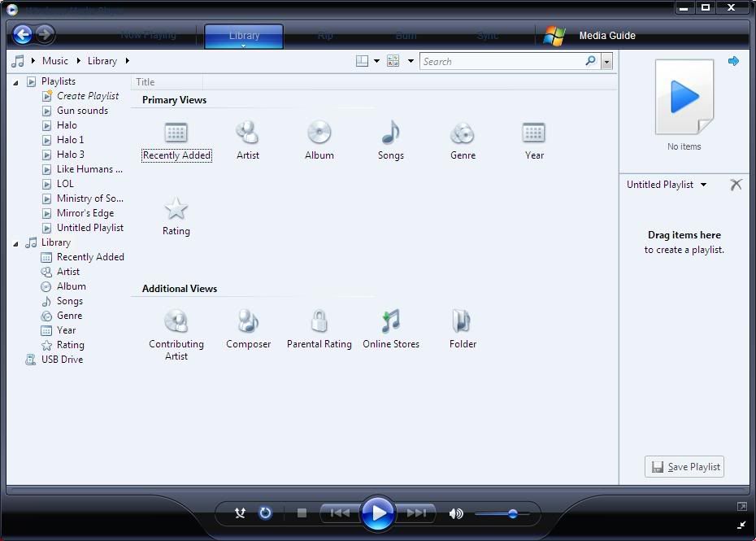Expand the breadcrumb arrow after Music
The height and width of the screenshot is (541, 756).
pyautogui.click(x=79, y=61)
